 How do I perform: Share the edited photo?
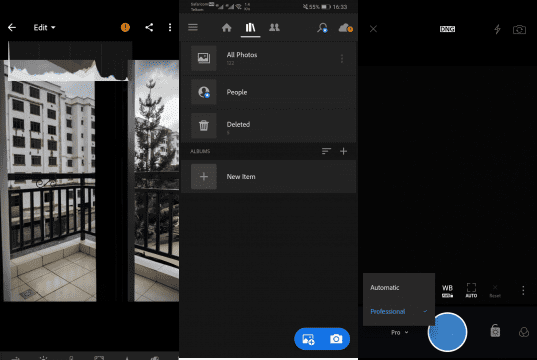coord(149,27)
